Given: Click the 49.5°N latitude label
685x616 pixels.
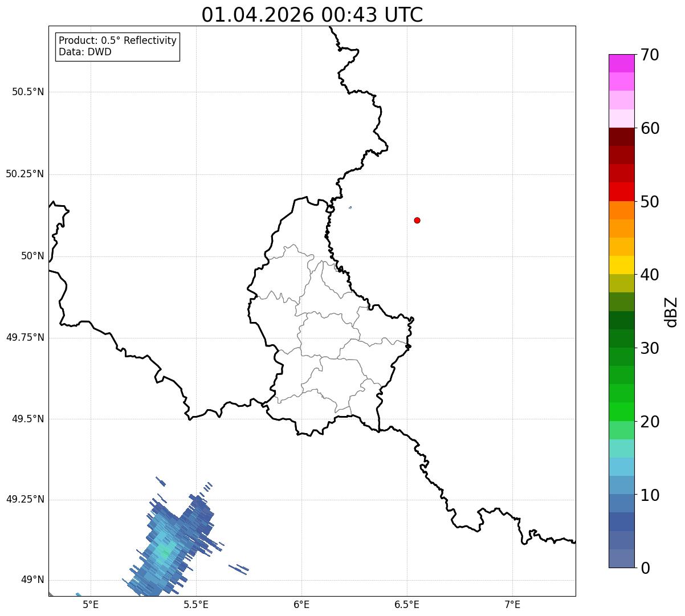Looking at the screenshot, I should (x=28, y=419).
